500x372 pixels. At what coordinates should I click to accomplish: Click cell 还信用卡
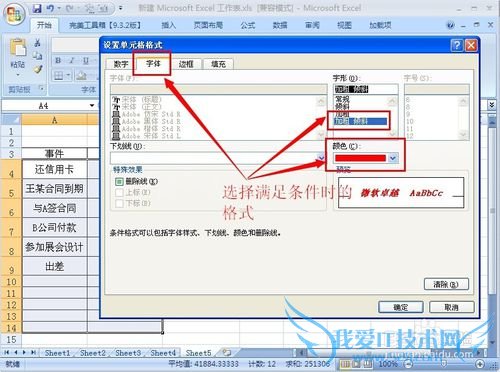(55, 169)
